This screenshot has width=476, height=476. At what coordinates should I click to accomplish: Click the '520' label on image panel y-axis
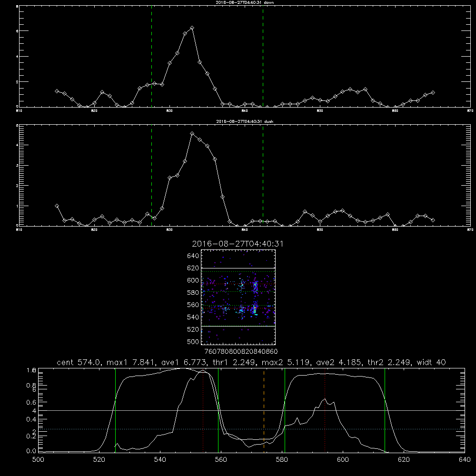193,329
